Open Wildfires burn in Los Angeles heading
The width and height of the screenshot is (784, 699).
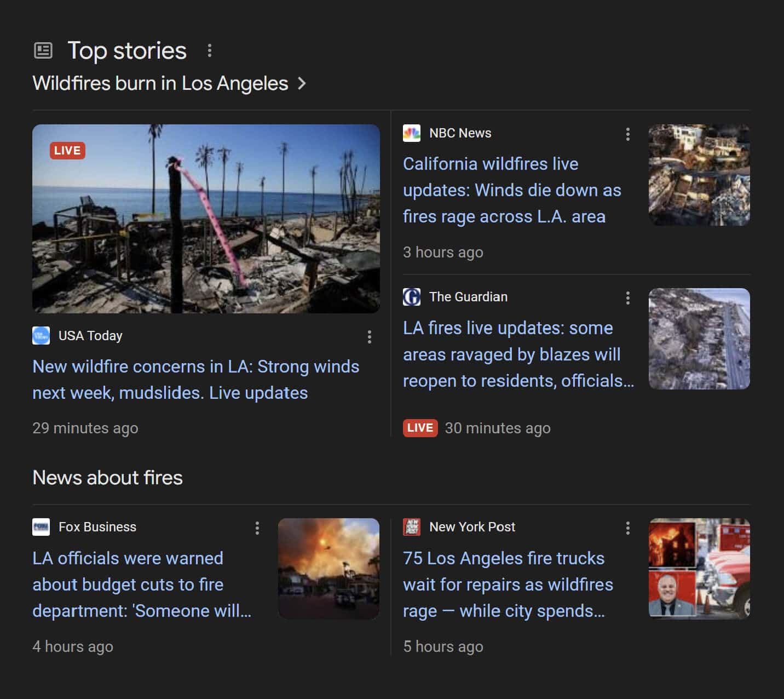160,83
